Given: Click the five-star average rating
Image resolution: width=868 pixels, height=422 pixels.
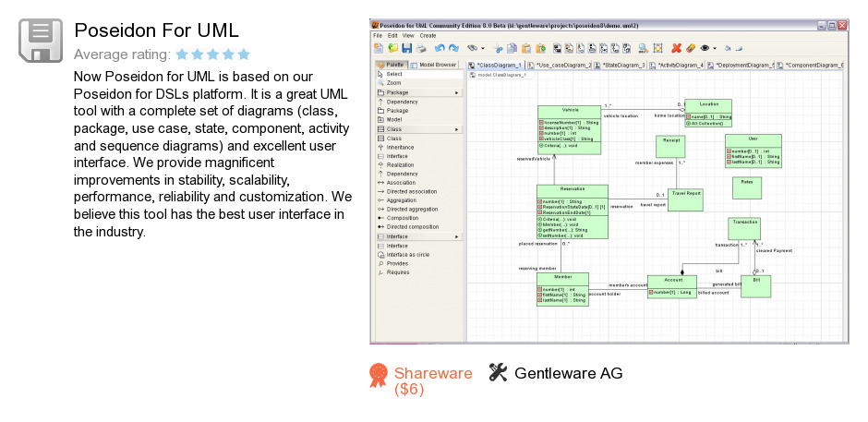Looking at the screenshot, I should pyautogui.click(x=212, y=54).
